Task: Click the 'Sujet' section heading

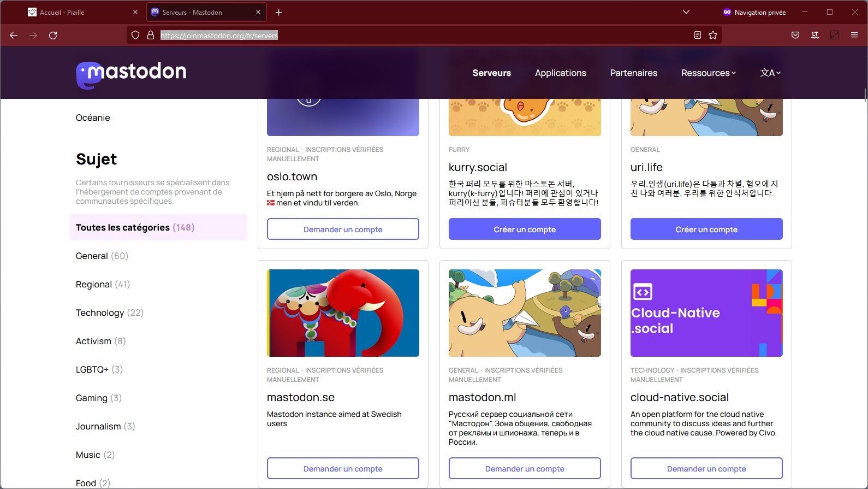Action: pyautogui.click(x=96, y=159)
